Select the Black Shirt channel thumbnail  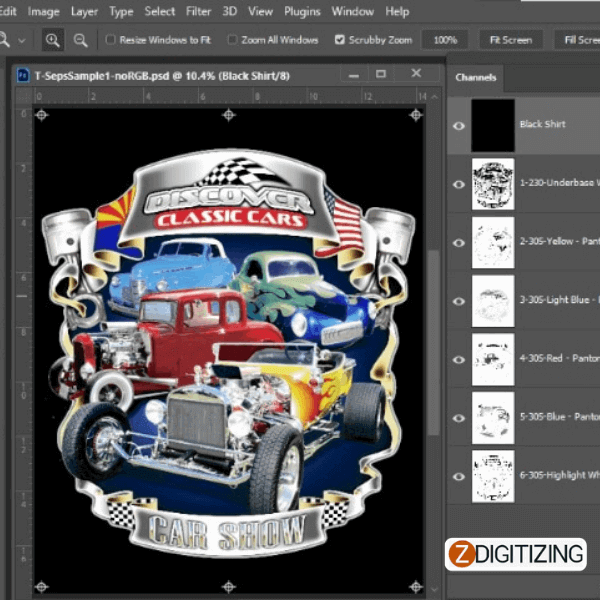tap(493, 126)
